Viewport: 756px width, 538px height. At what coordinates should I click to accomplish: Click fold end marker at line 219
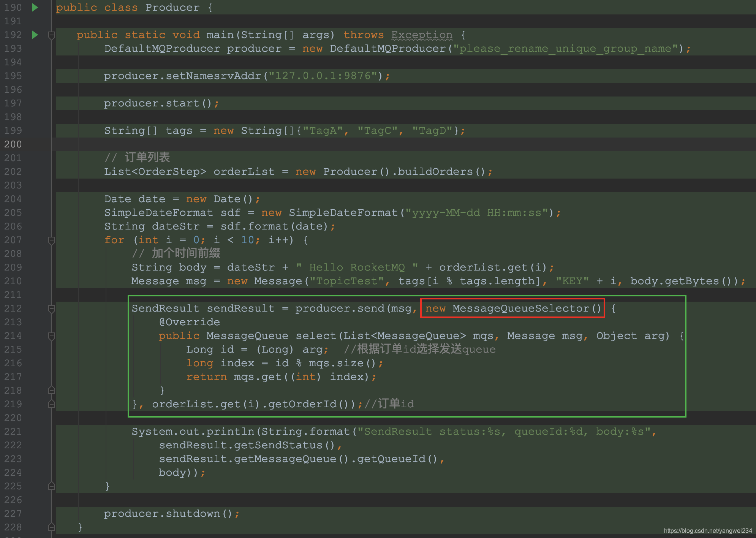pos(52,404)
